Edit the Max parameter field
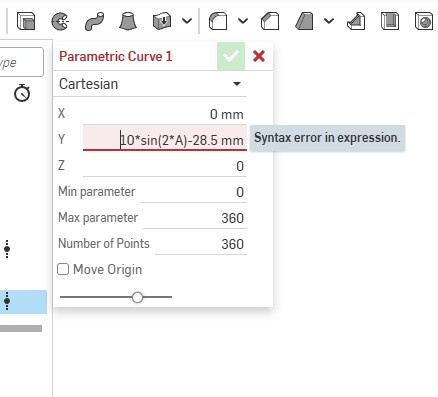Viewport: 438px width, 397px height. tap(195, 218)
